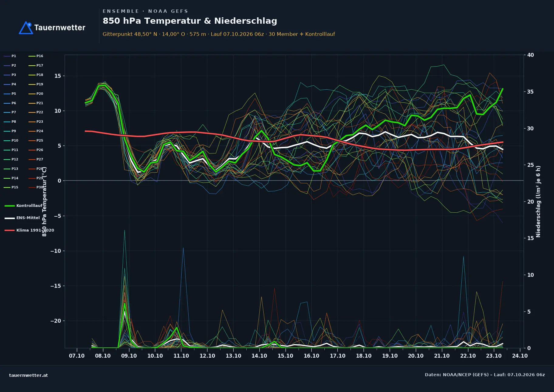This screenshot has height=392, width=554.
Task: Click the 24.10 date label on x-axis
Action: (520, 356)
